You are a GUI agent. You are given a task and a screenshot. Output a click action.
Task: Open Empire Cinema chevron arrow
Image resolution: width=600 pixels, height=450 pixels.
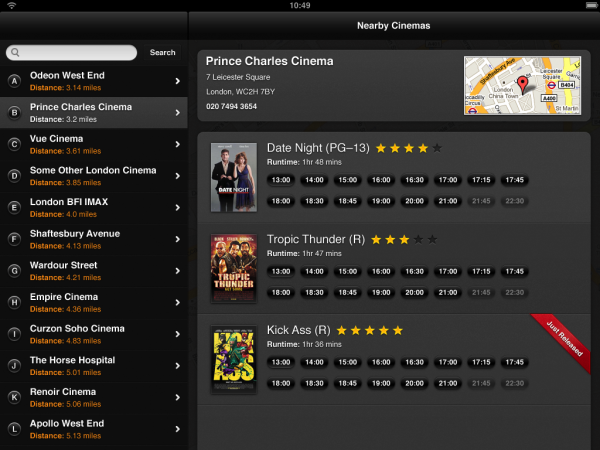178,303
